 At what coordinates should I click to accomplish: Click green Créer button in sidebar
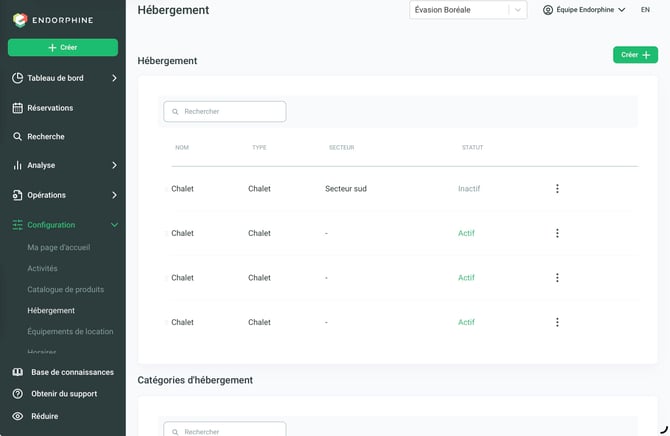[x=63, y=47]
